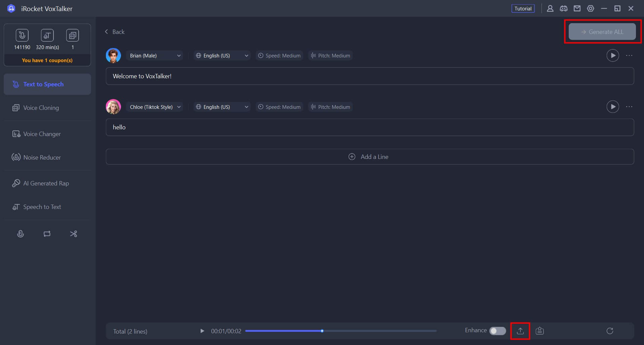
Task: Minimize the VoxTalker window
Action: click(604, 9)
